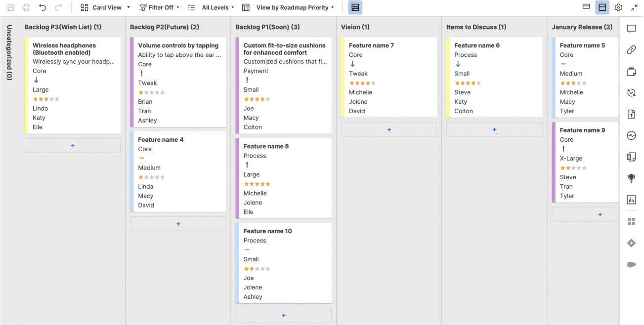Click the fifth star on Feature name 7

373,83
